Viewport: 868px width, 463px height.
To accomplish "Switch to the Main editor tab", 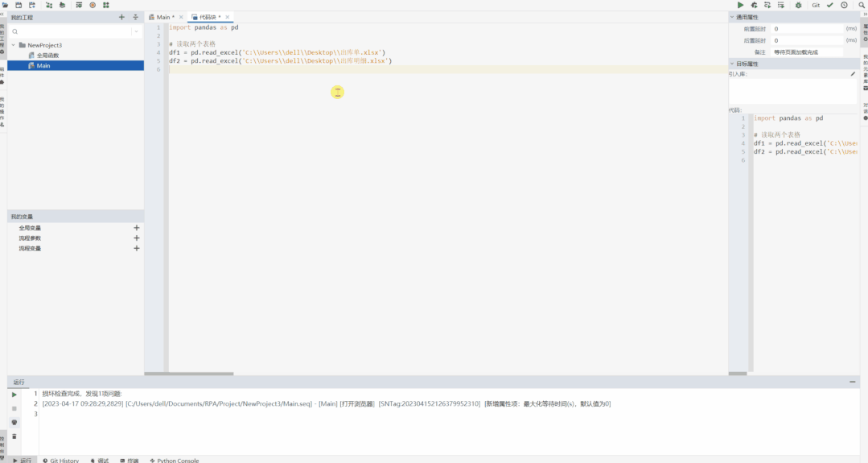I will pyautogui.click(x=162, y=17).
